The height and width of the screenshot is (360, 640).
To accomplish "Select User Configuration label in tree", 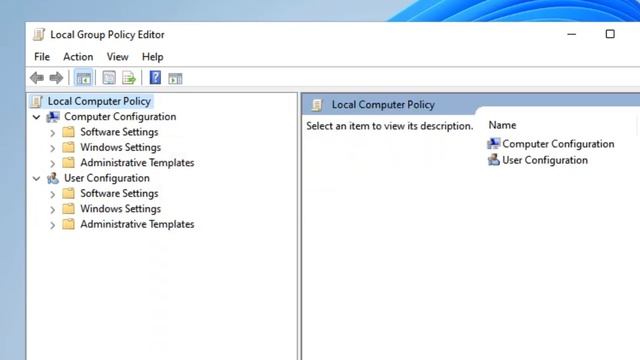I will 107,178.
